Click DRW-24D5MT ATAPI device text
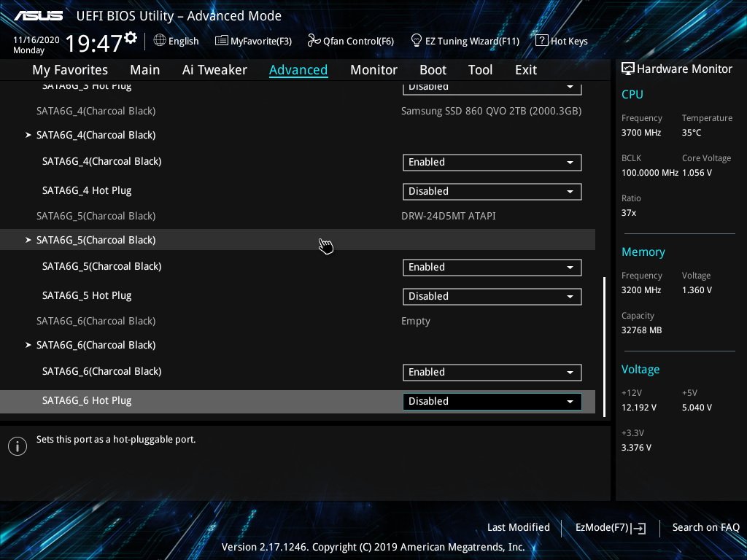The height and width of the screenshot is (560, 747). pos(449,216)
